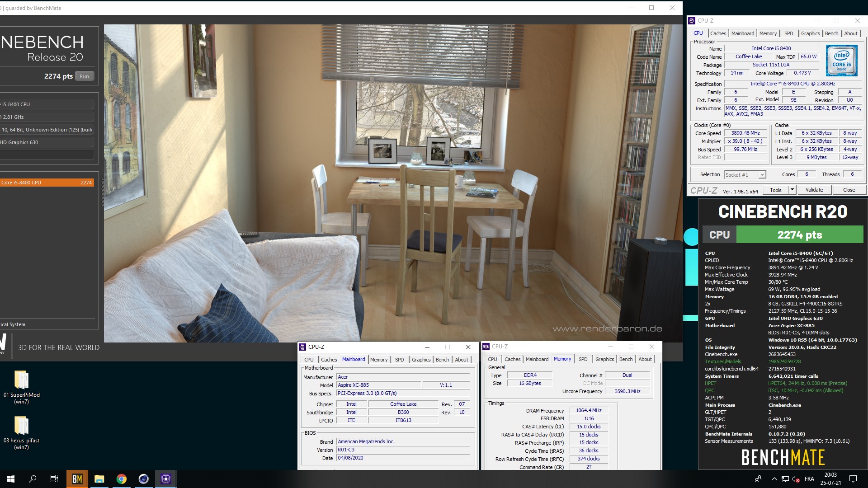Open the notification center icon
Viewport: 868px width, 488px height.
[853, 479]
